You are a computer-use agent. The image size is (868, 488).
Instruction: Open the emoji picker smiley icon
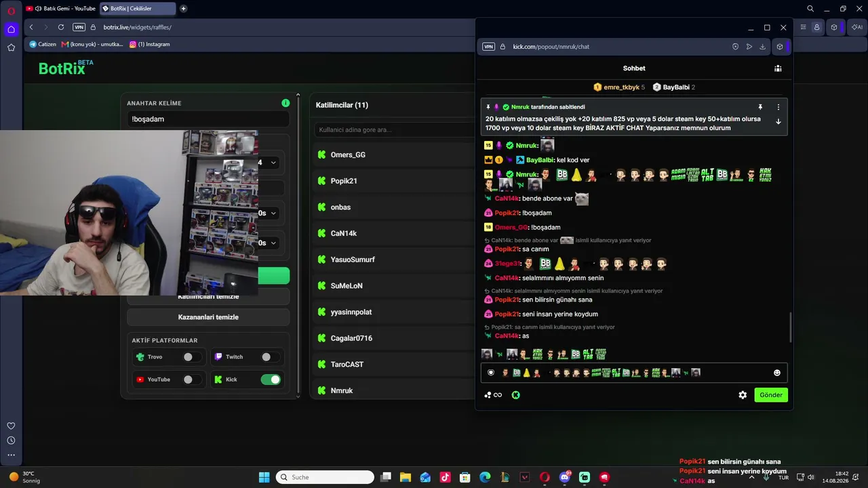(x=777, y=373)
